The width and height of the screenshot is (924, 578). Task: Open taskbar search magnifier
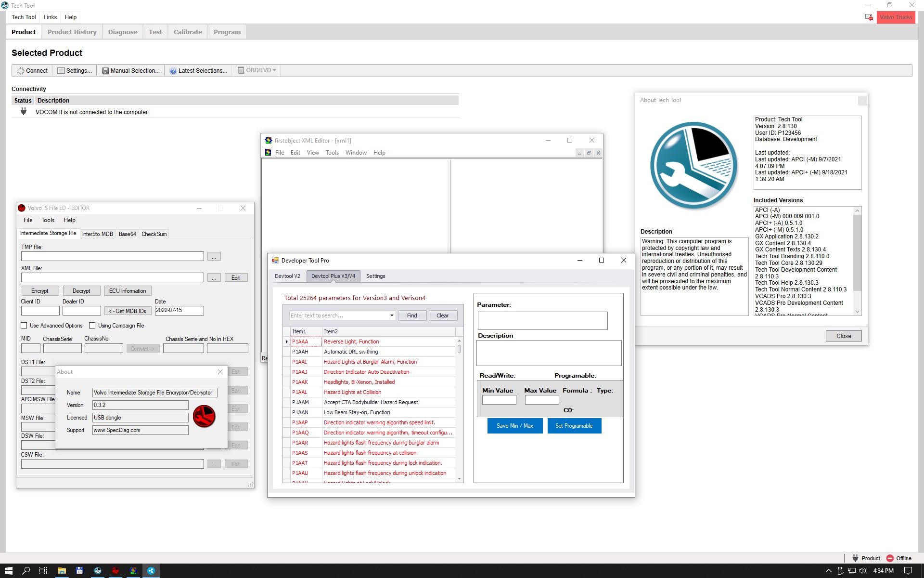pyautogui.click(x=26, y=571)
